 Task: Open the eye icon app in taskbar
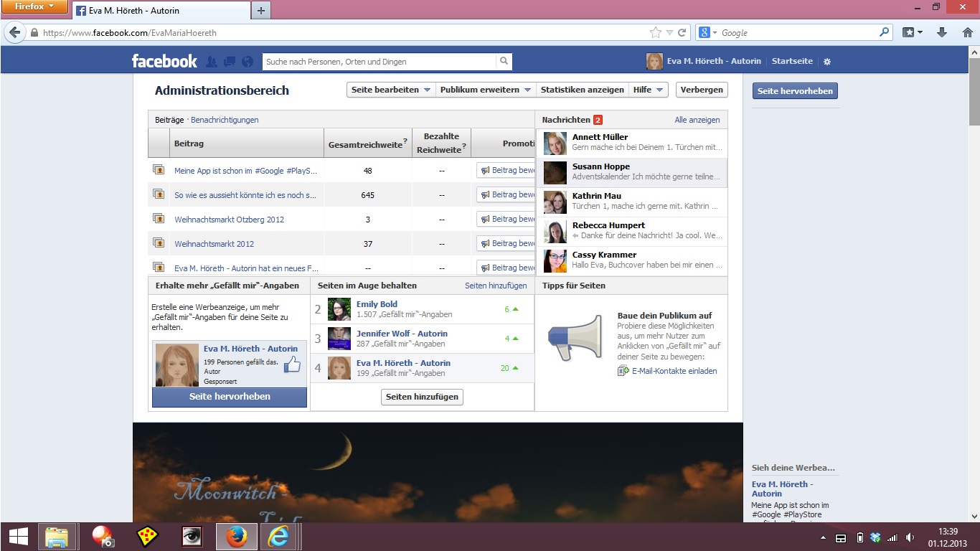click(192, 537)
